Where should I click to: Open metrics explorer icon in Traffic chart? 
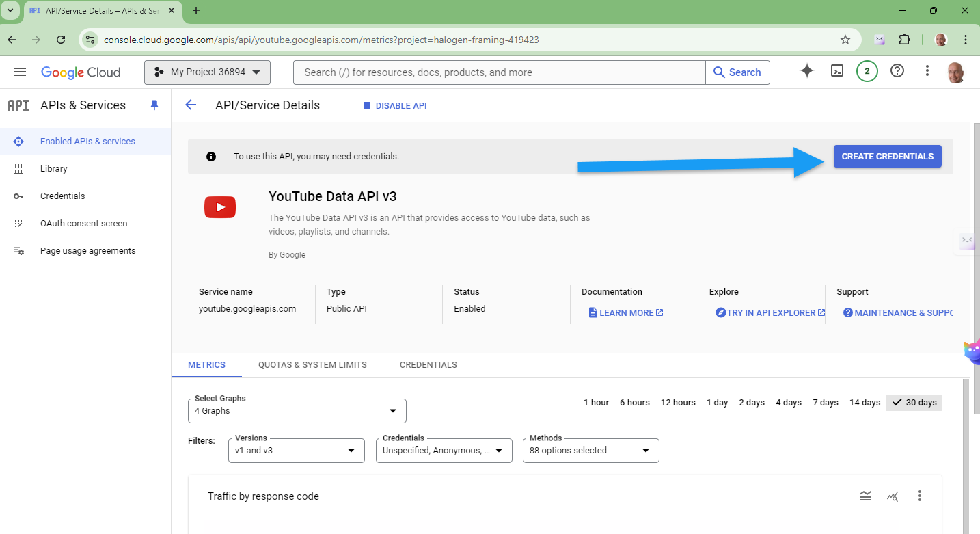tap(893, 496)
